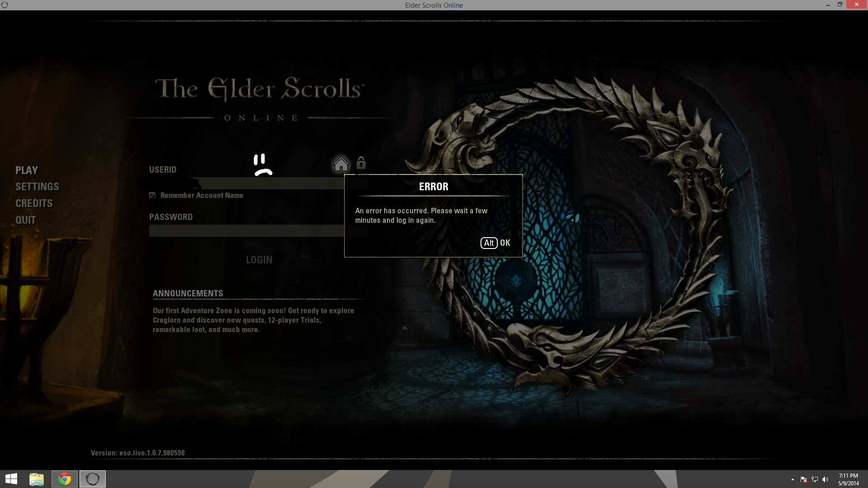The height and width of the screenshot is (488, 868).
Task: Click the LOGIN button
Action: pos(259,260)
